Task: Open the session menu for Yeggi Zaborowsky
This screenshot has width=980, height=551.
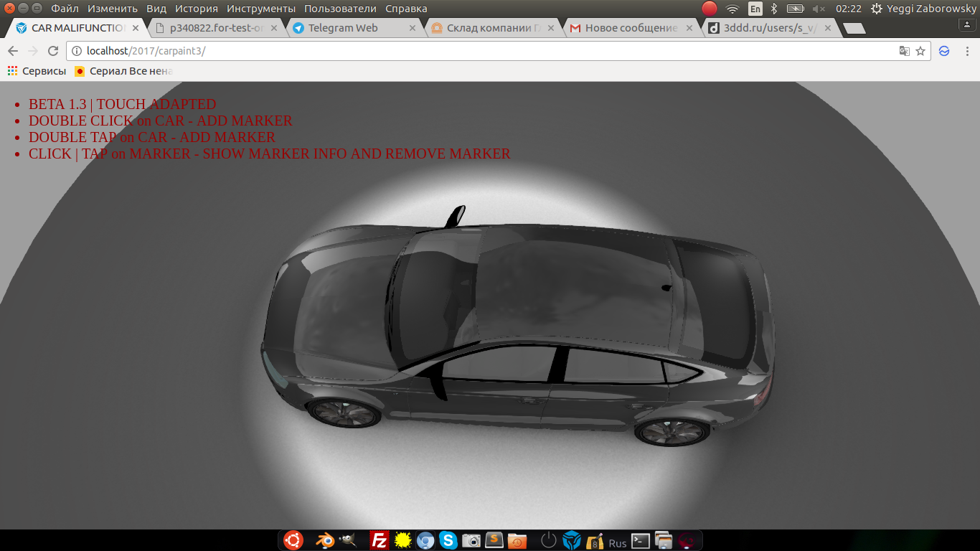Action: (923, 9)
